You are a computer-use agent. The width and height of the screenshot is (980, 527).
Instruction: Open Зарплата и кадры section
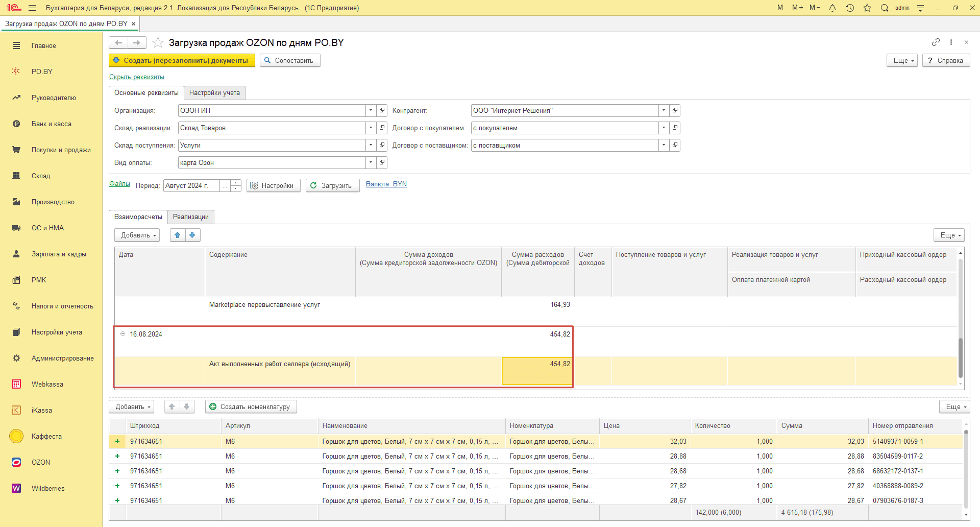(x=59, y=254)
